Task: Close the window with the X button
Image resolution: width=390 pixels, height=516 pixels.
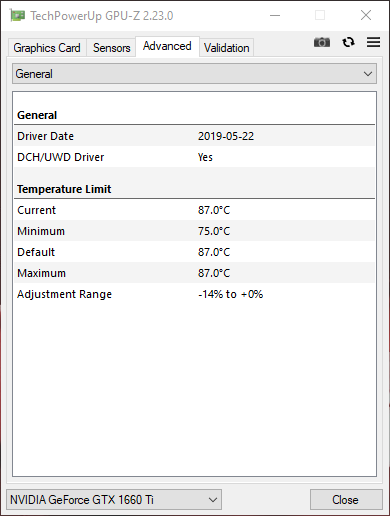Action: (366, 15)
